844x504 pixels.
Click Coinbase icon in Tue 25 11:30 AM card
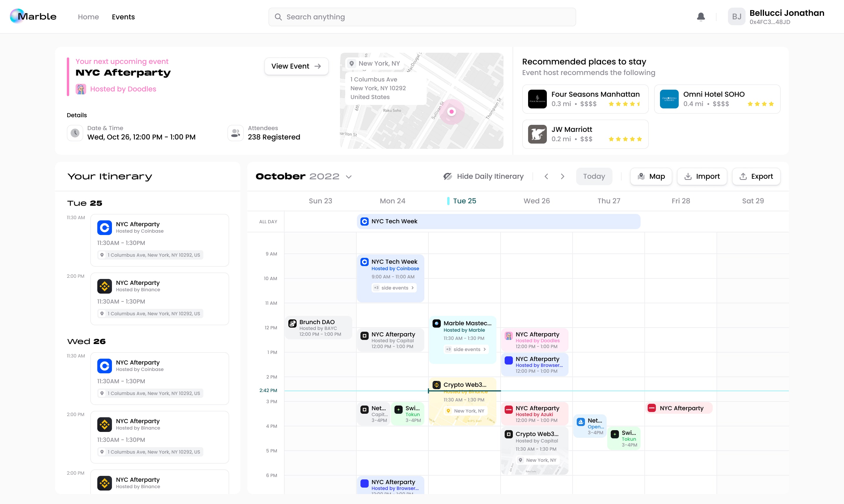coord(105,228)
